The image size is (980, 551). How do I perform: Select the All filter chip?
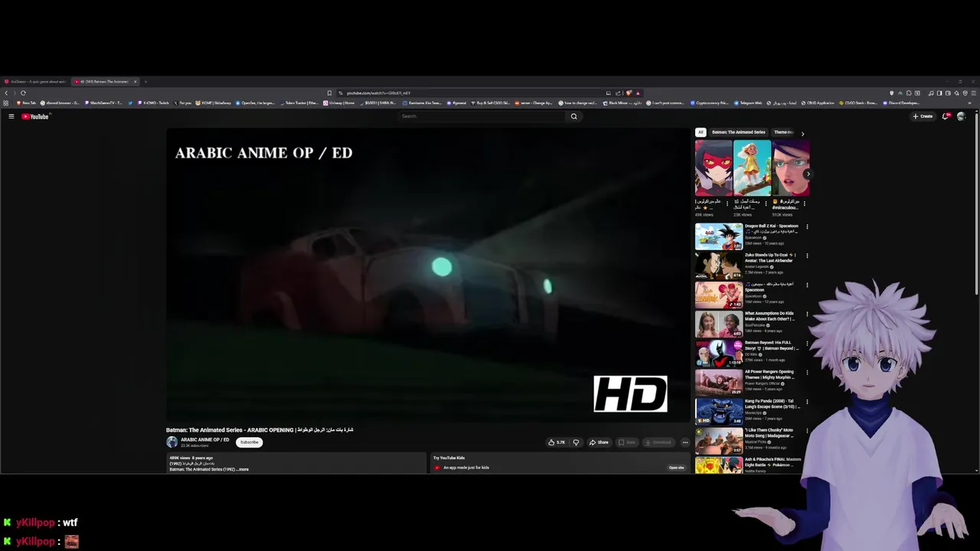[700, 132]
